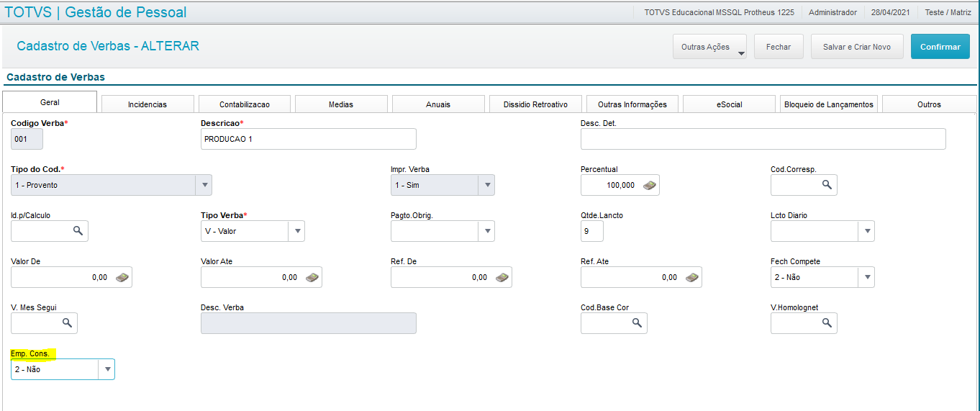Switch to the Incidencias tab
Viewport: 980px width, 411px height.
[148, 104]
